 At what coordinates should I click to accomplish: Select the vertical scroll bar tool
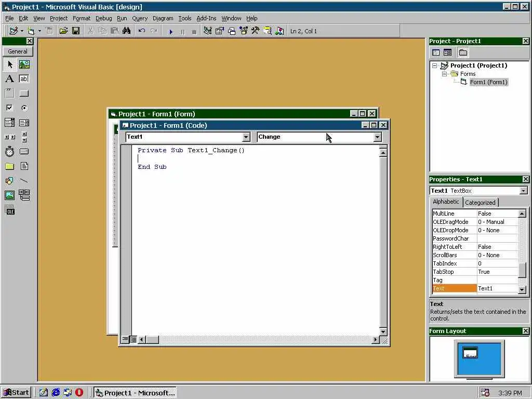coord(24,137)
